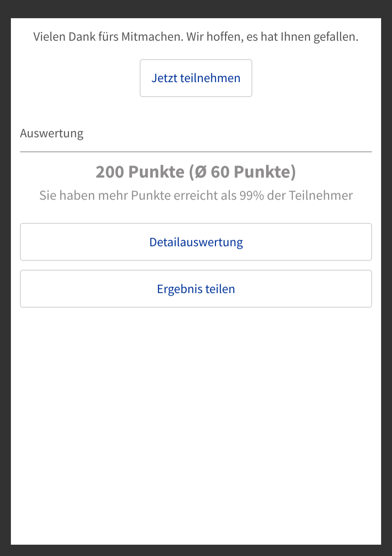Click the word "Teilnehmer" in the comparison line
Image resolution: width=392 pixels, height=556 pixels.
[x=320, y=196]
